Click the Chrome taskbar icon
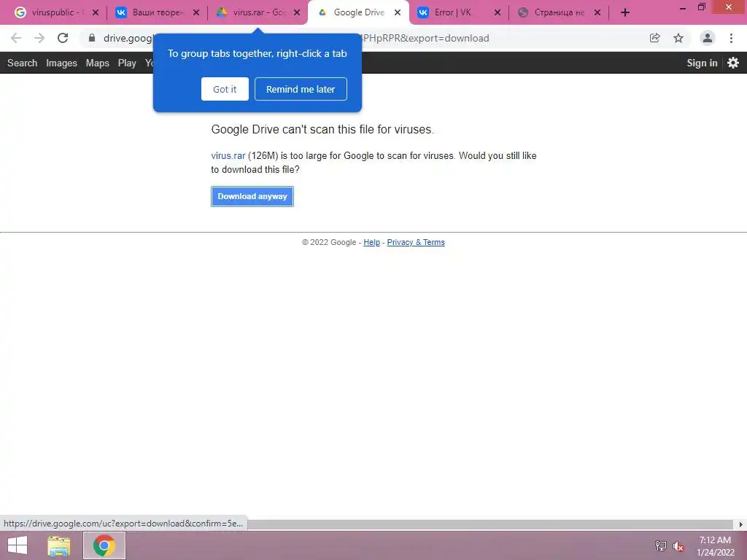This screenshot has width=747, height=560. click(x=104, y=545)
